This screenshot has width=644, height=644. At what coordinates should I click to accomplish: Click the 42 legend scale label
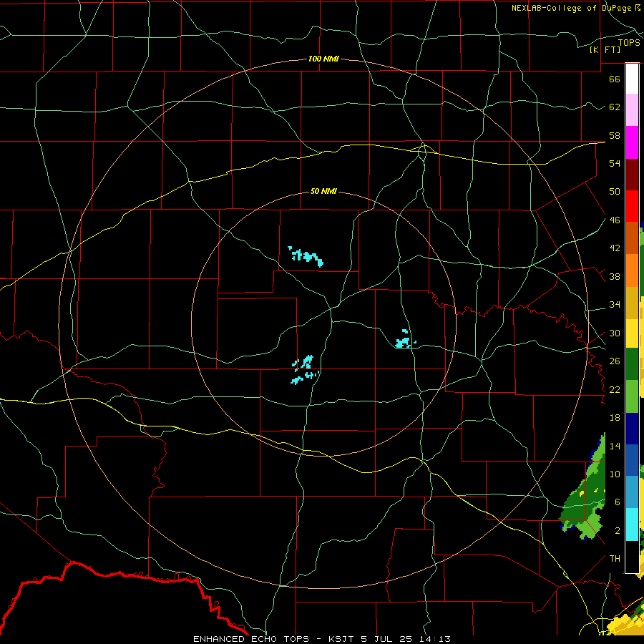coord(615,248)
